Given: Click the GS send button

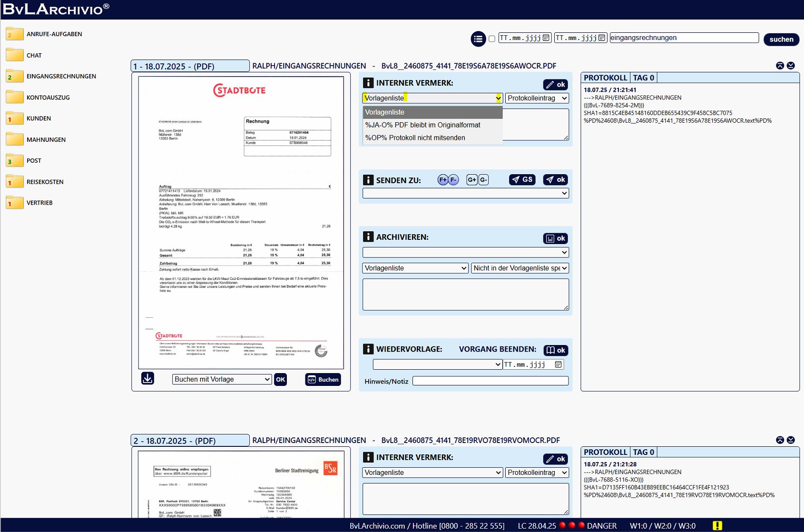Looking at the screenshot, I should coord(522,180).
